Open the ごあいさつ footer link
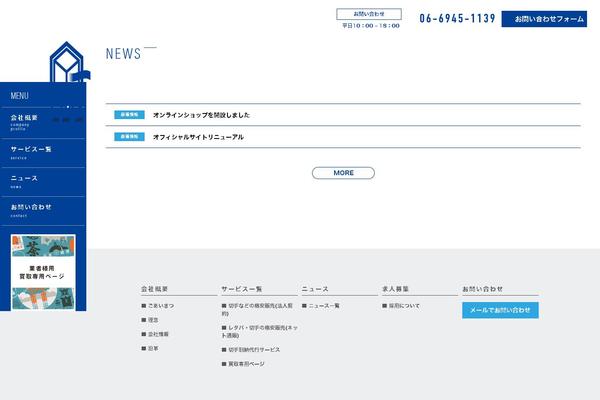The image size is (600, 400). pos(158,306)
